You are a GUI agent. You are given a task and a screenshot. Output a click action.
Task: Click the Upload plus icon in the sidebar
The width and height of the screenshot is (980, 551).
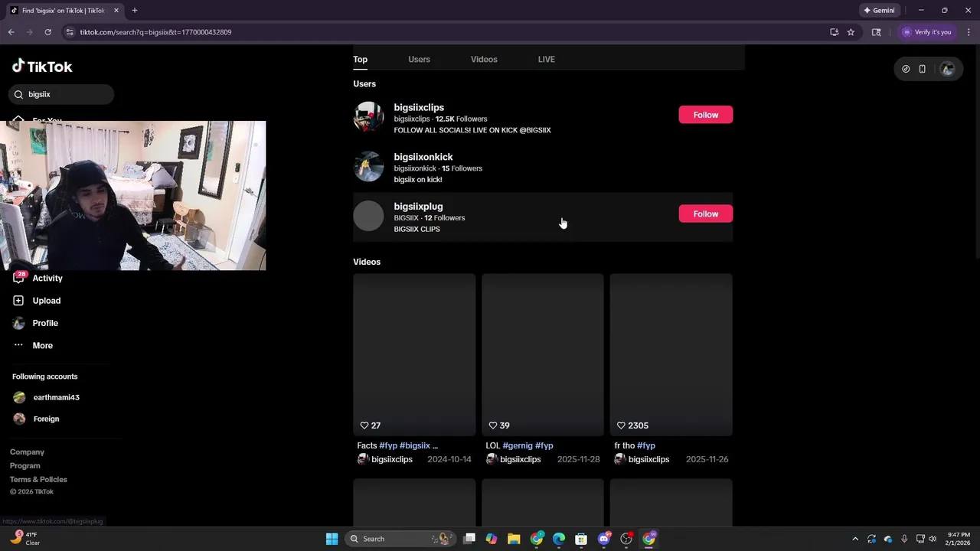click(18, 301)
